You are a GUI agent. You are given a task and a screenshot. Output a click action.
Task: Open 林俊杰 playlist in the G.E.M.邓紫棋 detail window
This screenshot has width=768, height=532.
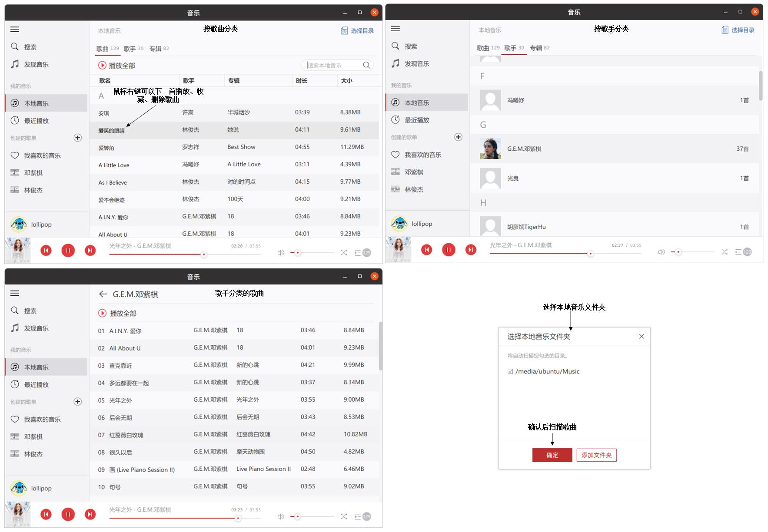click(x=27, y=454)
